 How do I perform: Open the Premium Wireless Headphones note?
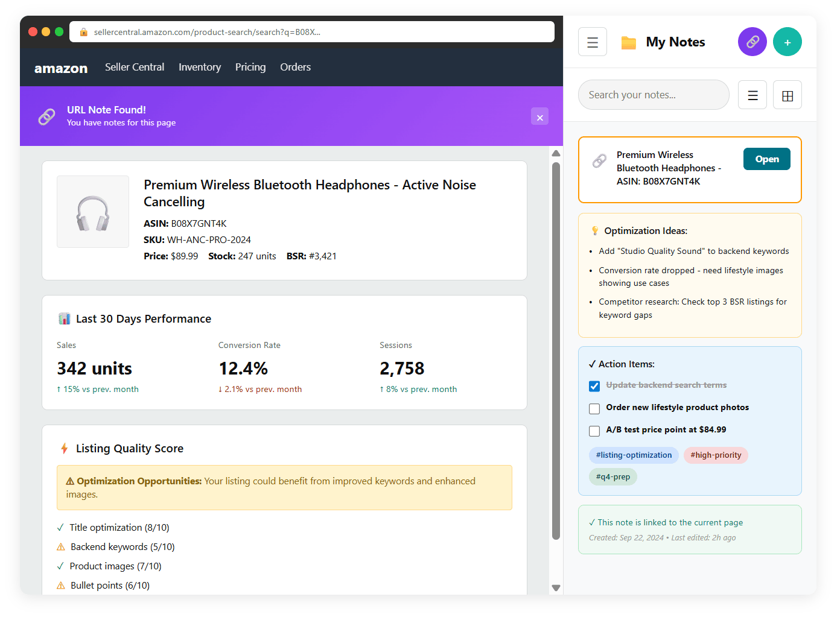point(766,159)
